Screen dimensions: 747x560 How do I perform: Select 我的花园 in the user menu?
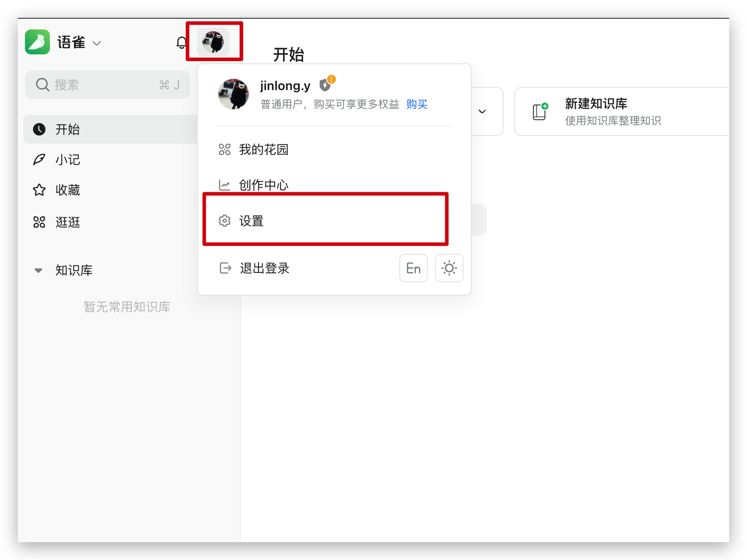264,149
